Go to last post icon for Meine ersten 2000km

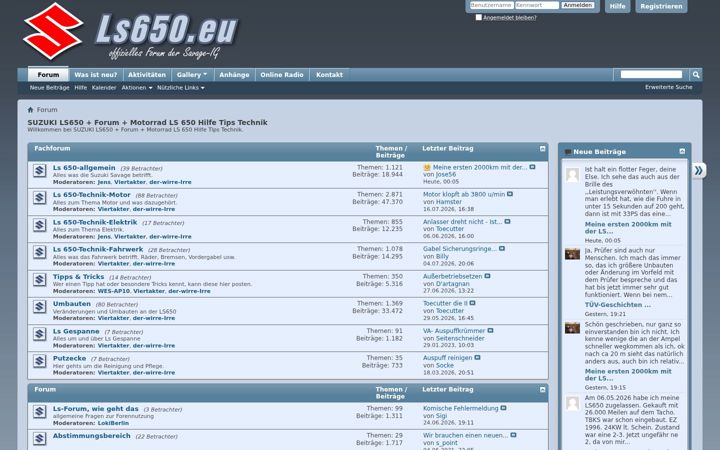click(x=532, y=167)
